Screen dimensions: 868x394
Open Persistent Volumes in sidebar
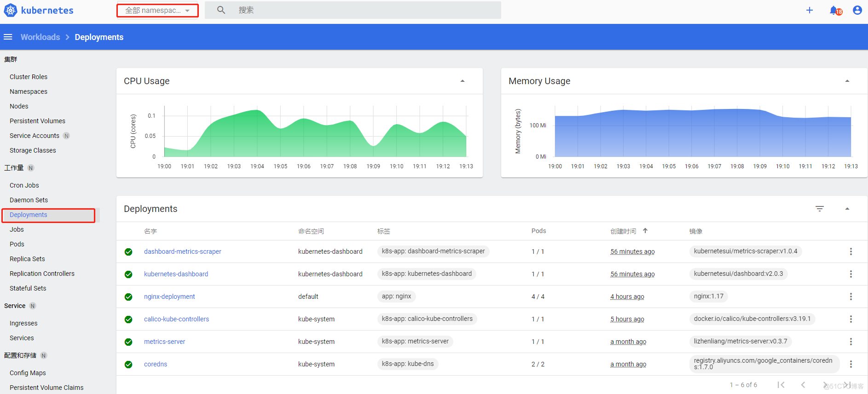37,121
